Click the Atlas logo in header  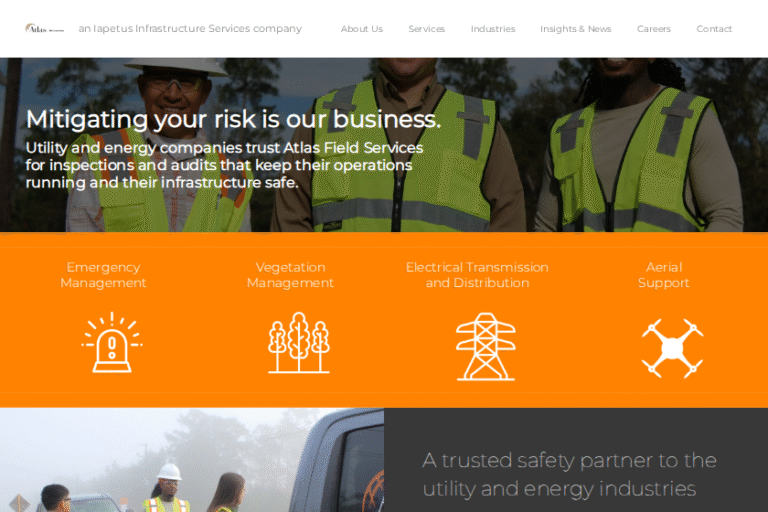click(45, 28)
